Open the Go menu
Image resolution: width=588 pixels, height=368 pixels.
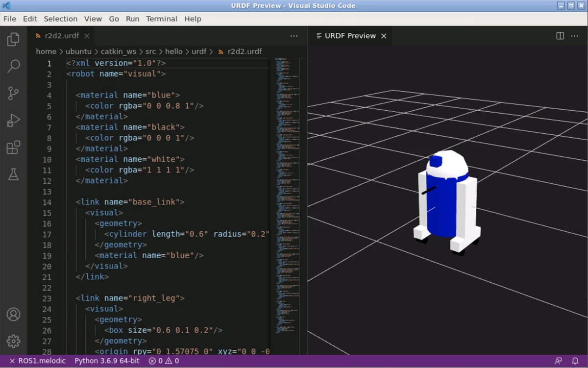tap(114, 19)
